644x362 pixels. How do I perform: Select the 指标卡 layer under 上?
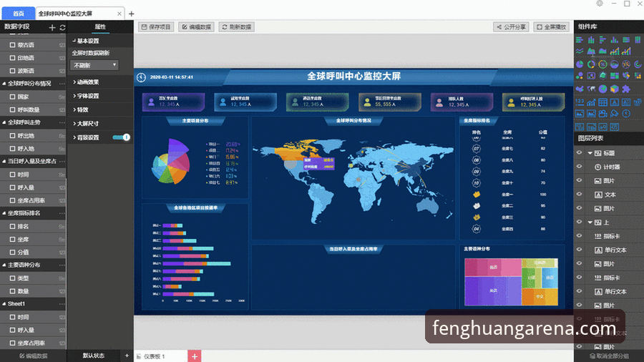pos(611,236)
